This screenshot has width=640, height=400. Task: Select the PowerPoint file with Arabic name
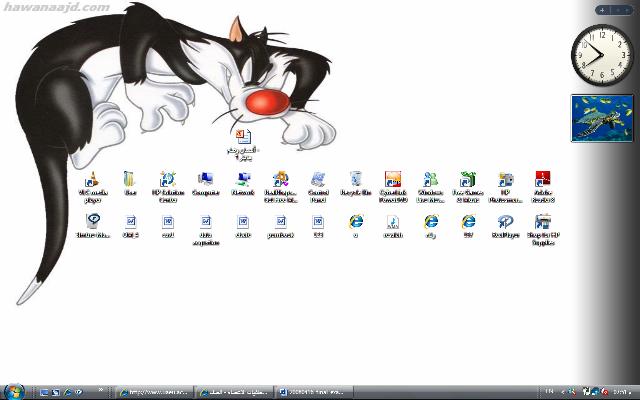click(x=243, y=144)
